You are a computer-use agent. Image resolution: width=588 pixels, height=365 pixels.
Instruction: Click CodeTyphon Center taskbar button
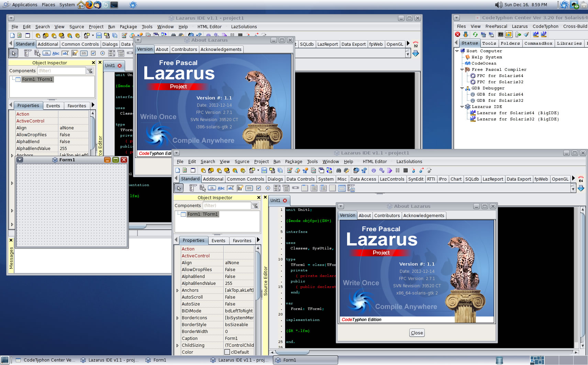pos(45,360)
